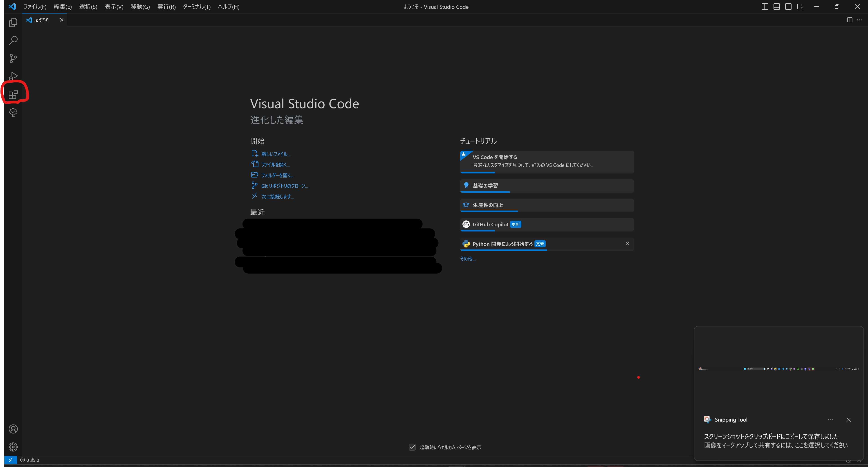Open the Run and Debug view
This screenshot has width=868, height=467.
13,76
